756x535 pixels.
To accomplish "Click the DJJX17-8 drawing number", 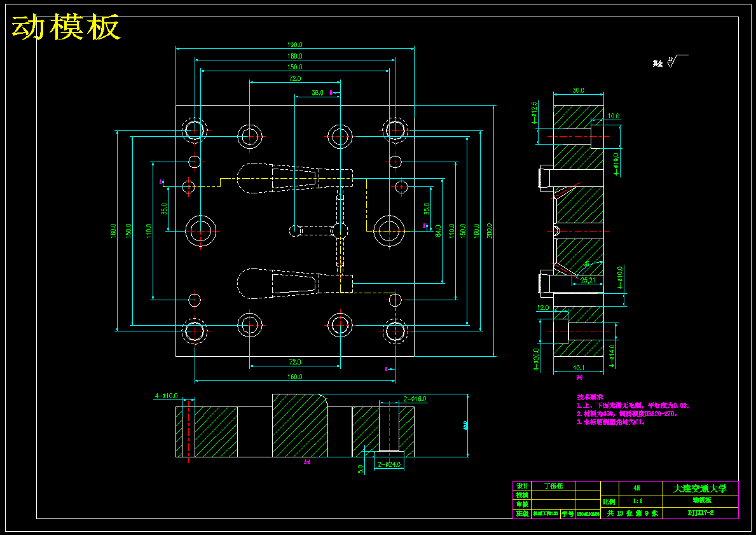I will pos(700,513).
